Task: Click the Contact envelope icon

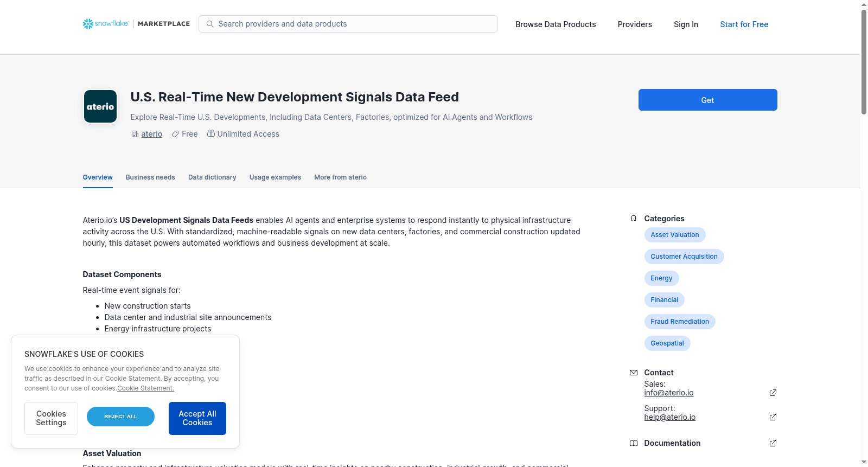Action: coord(634,373)
